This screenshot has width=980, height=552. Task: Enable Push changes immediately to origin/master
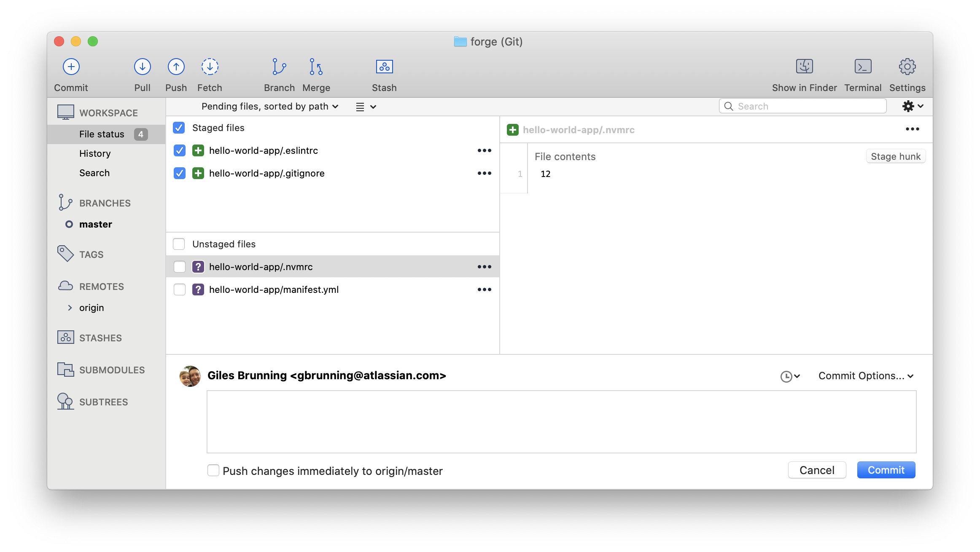pos(213,470)
